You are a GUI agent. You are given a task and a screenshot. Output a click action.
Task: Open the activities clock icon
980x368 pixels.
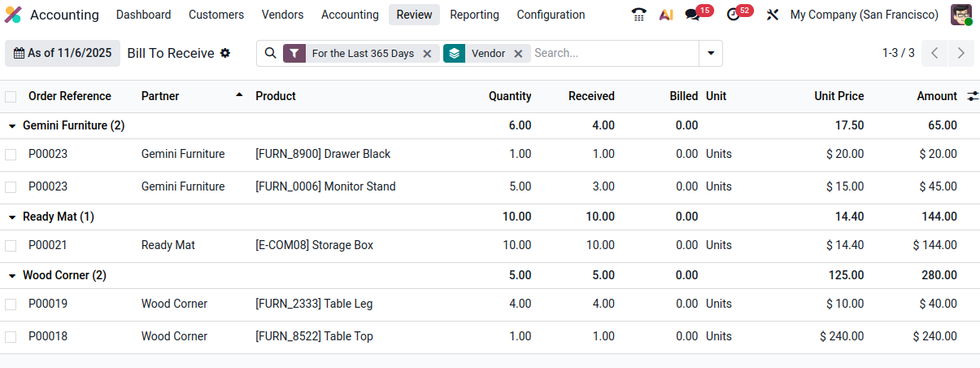[x=734, y=15]
